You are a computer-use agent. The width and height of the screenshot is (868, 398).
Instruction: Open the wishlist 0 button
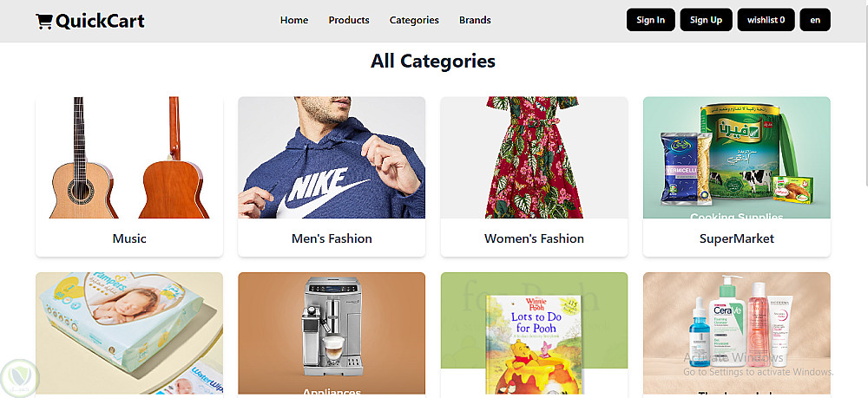(766, 20)
